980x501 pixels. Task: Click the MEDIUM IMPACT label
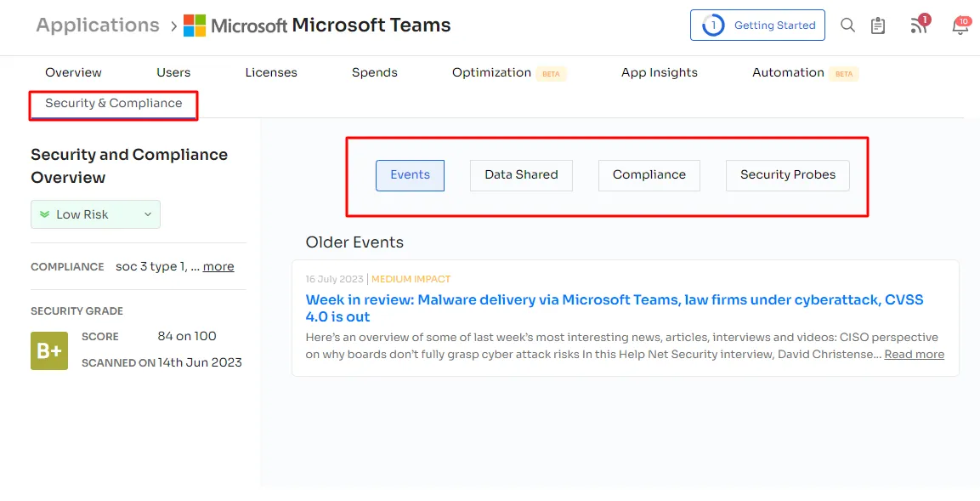[411, 279]
